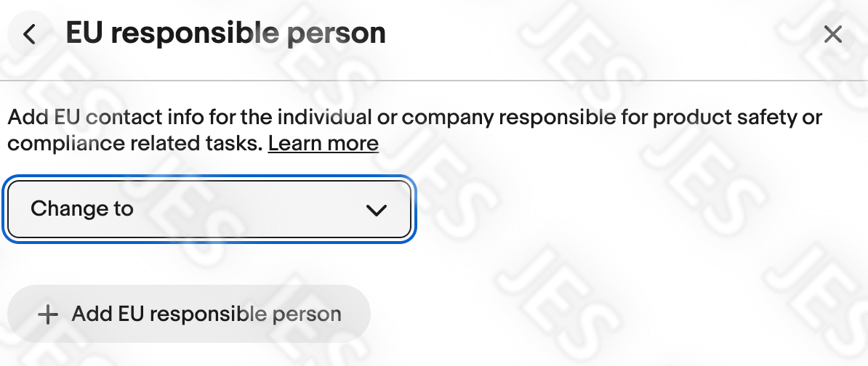Open the Change to dropdown

click(209, 209)
